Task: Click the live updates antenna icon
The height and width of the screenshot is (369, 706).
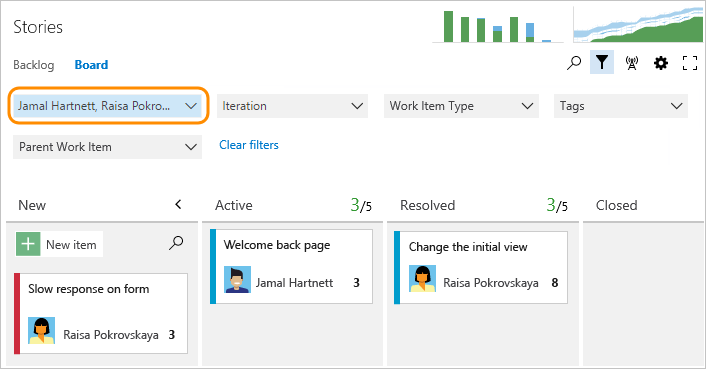Action: click(632, 63)
